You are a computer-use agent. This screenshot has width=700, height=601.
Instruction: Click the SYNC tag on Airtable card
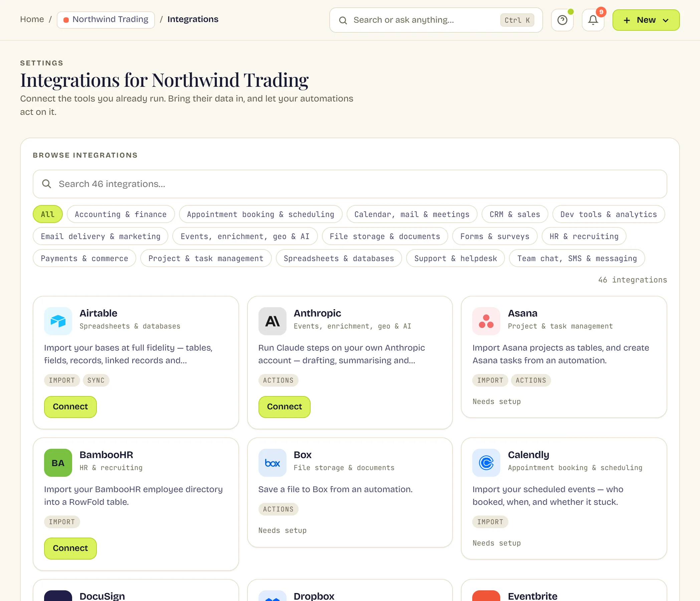pyautogui.click(x=96, y=380)
